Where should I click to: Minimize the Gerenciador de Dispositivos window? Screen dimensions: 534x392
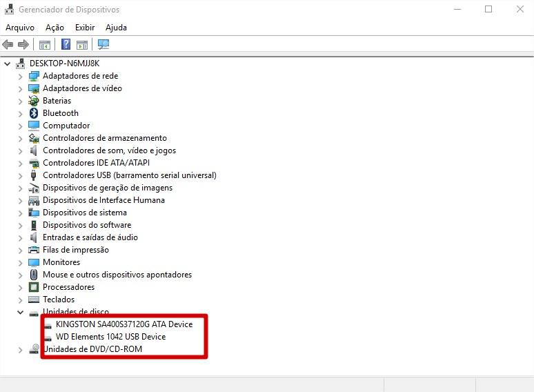point(457,9)
